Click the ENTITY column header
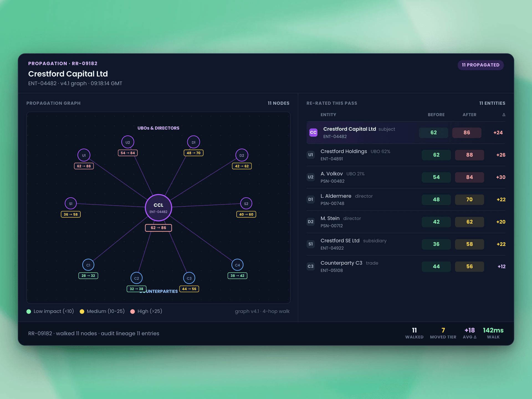 click(x=328, y=115)
